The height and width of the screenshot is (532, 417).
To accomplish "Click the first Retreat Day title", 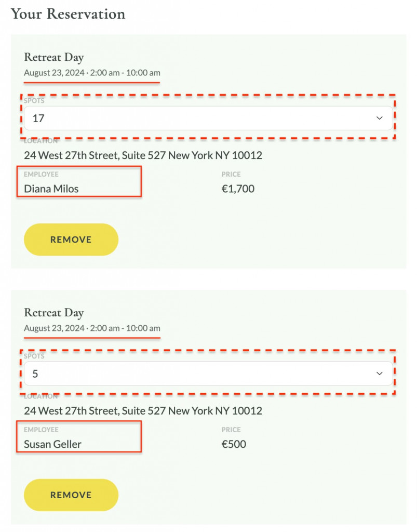I will click(54, 57).
